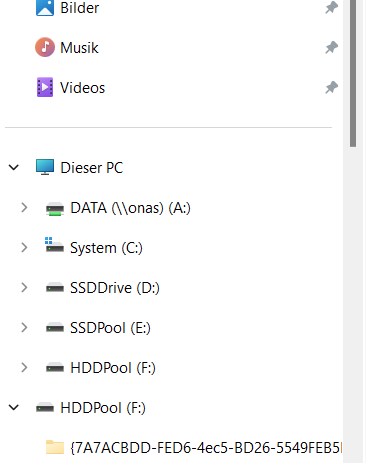Image resolution: width=387 pixels, height=463 pixels.
Task: Open the SSDPool (E:) drive label
Action: coord(110,328)
